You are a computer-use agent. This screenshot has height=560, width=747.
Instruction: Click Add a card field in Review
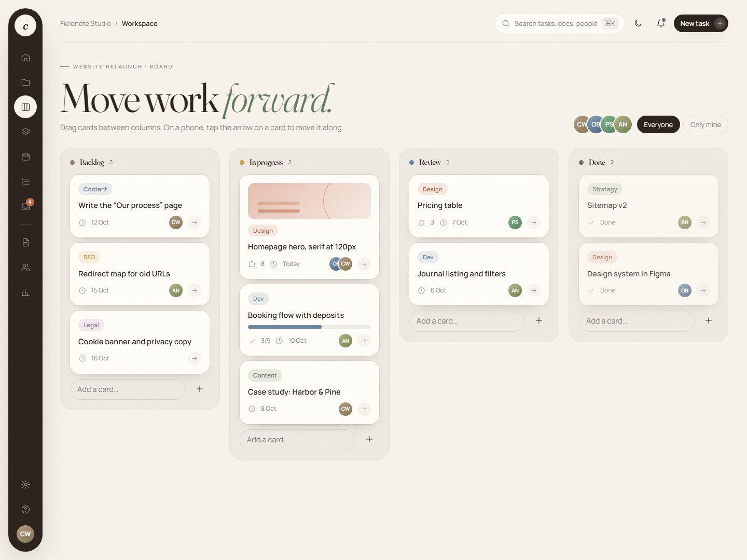(467, 321)
